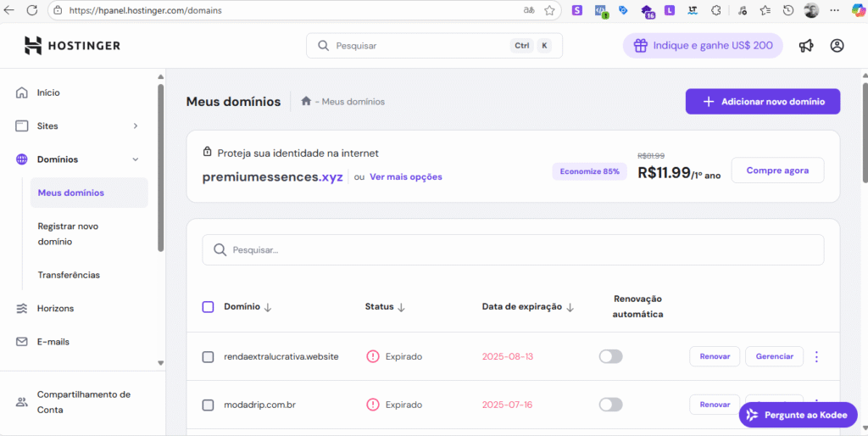Focus the domain list Pesquisar field

[x=513, y=250]
